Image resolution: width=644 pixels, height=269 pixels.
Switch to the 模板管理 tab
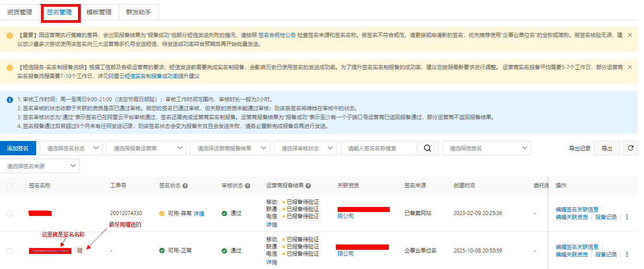99,12
